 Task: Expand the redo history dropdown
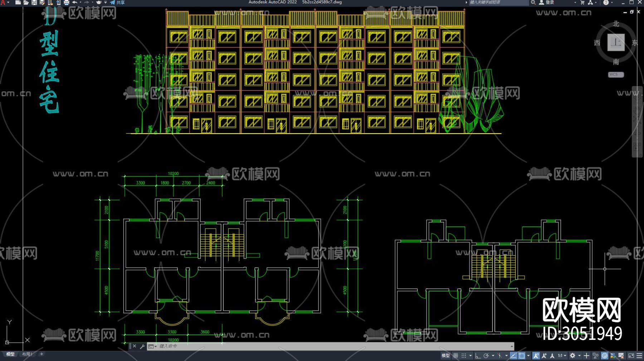[x=92, y=3]
